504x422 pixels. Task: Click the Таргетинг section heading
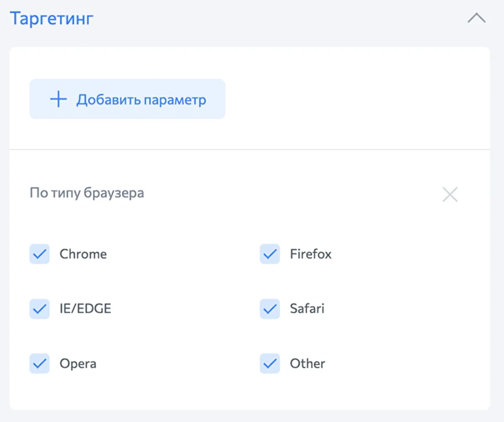[52, 18]
